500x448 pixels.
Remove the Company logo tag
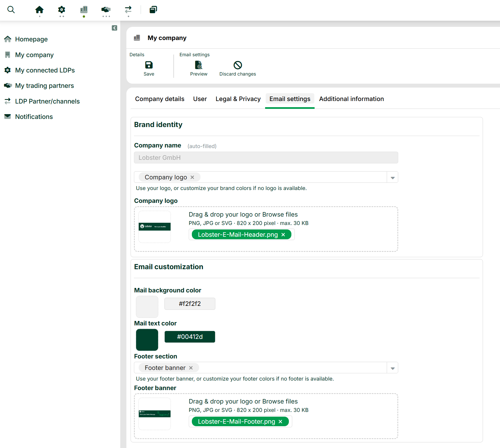tap(192, 177)
